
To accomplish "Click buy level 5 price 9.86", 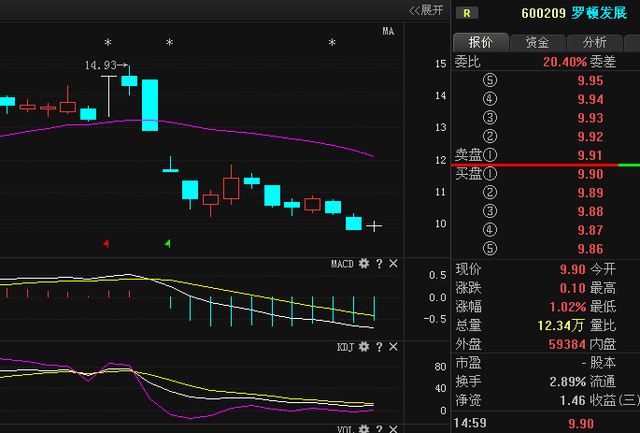I will pyautogui.click(x=590, y=249).
